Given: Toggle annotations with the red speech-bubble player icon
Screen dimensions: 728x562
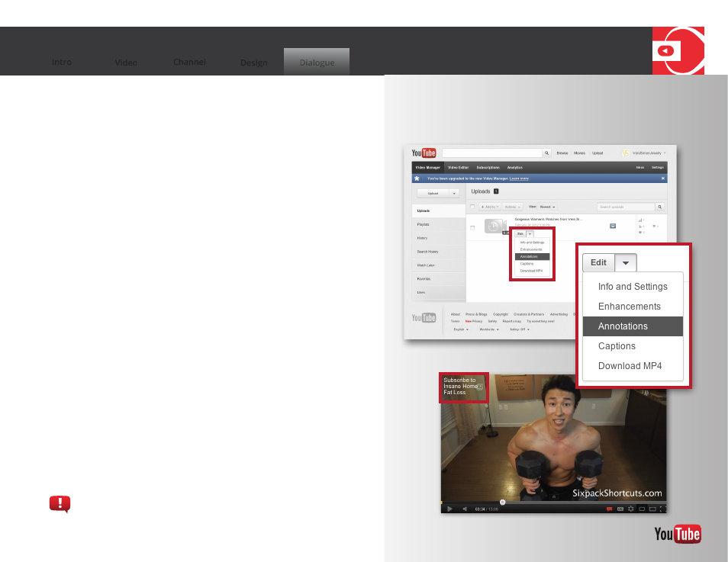Looking at the screenshot, I should (x=609, y=509).
